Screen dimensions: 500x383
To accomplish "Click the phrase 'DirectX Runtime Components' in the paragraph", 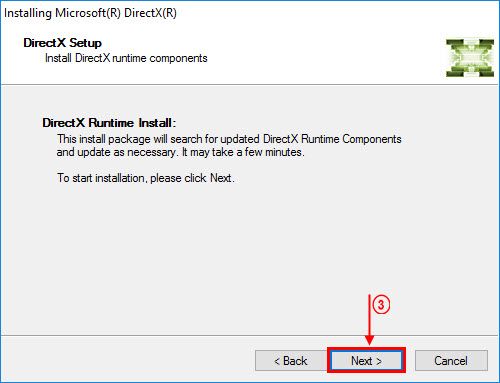I will [x=332, y=139].
